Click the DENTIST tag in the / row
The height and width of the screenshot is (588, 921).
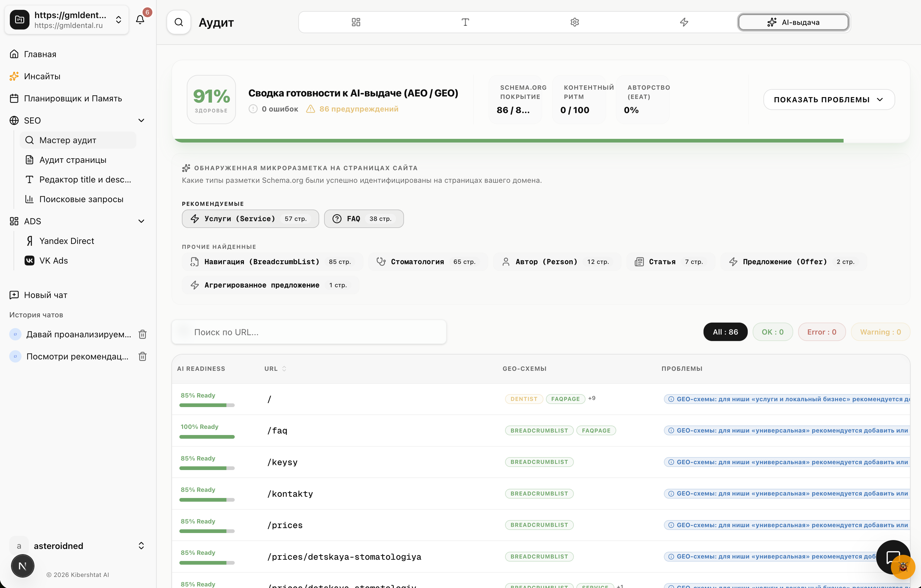(524, 399)
